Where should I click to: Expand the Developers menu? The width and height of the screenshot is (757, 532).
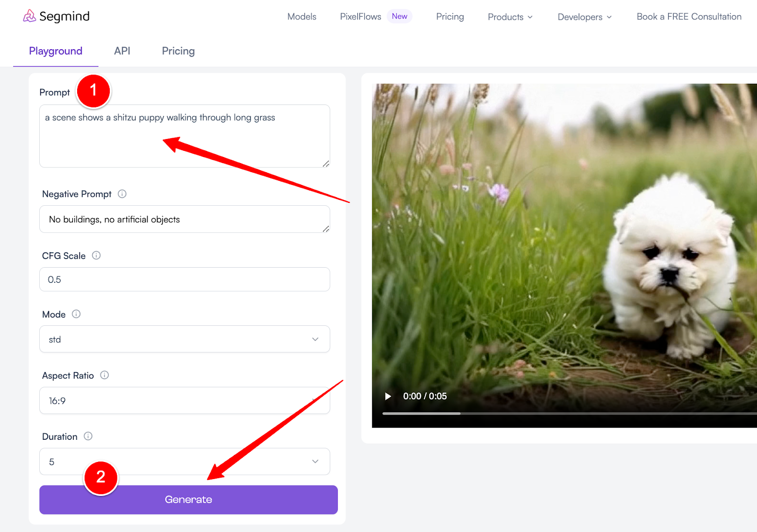(x=585, y=17)
